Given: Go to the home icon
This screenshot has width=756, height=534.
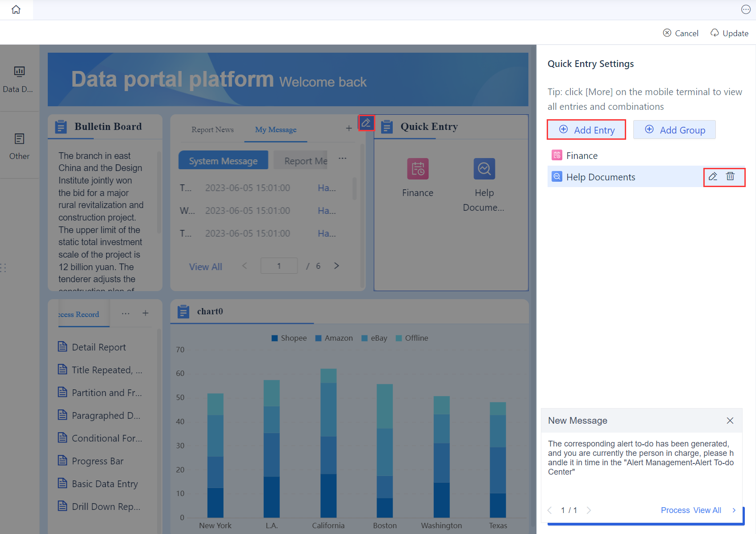Looking at the screenshot, I should (16, 9).
